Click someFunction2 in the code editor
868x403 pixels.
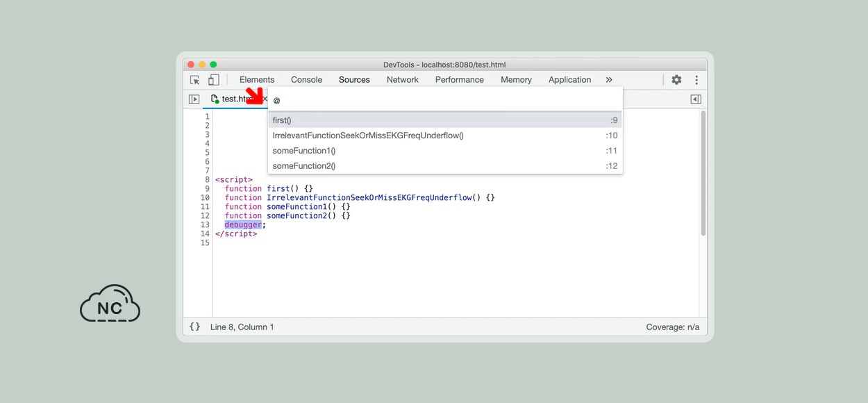299,216
